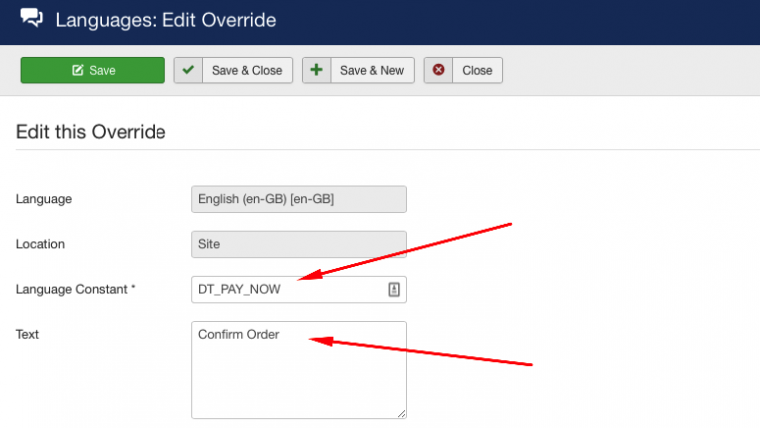Click the disabled Language field English (en-GB)
This screenshot has height=428, width=760.
299,199
